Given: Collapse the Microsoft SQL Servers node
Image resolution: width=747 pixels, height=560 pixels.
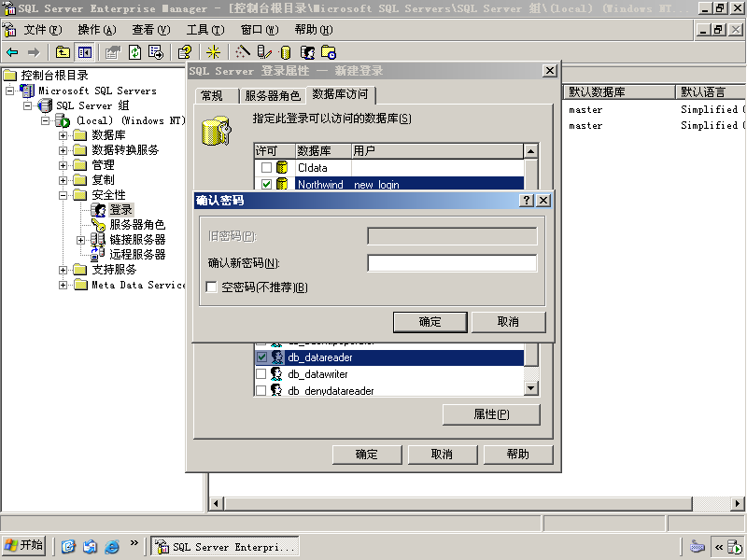Looking at the screenshot, I should click(x=9, y=91).
